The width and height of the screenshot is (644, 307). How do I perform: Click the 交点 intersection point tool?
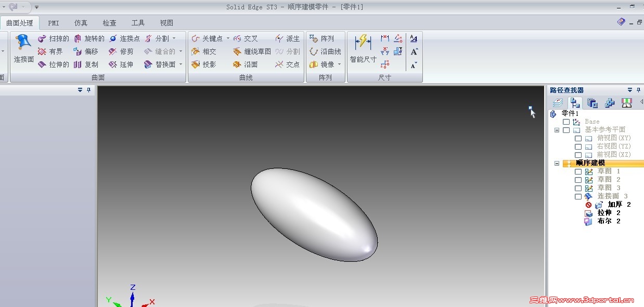pos(288,64)
